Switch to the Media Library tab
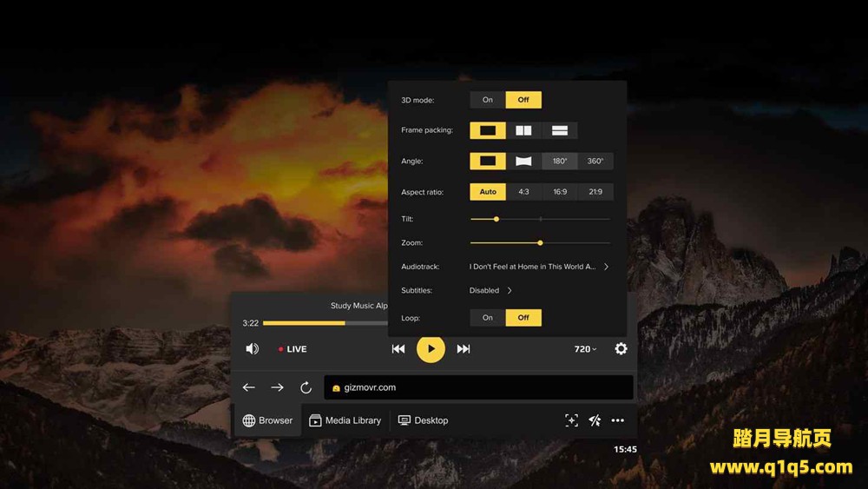 point(345,420)
